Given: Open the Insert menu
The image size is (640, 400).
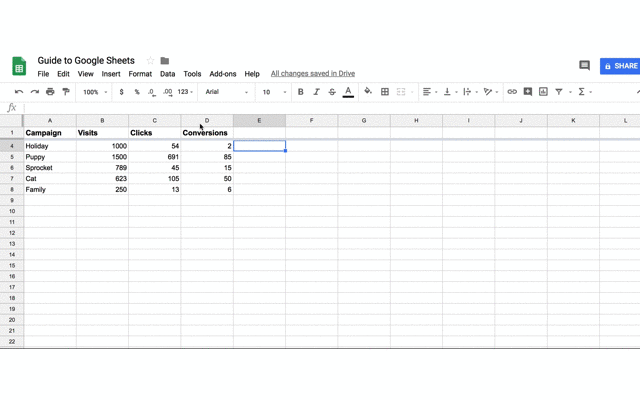Looking at the screenshot, I should point(111,74).
